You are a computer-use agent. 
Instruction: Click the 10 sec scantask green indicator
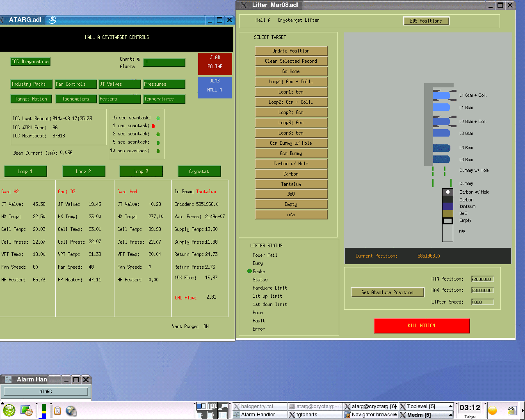click(x=158, y=151)
